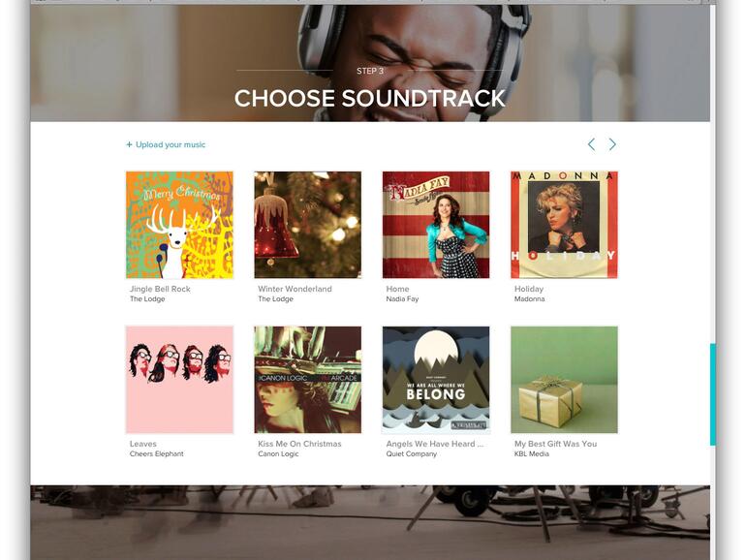Choose the Canon Logic Arcade album cover
The height and width of the screenshot is (560, 746).
click(x=308, y=380)
